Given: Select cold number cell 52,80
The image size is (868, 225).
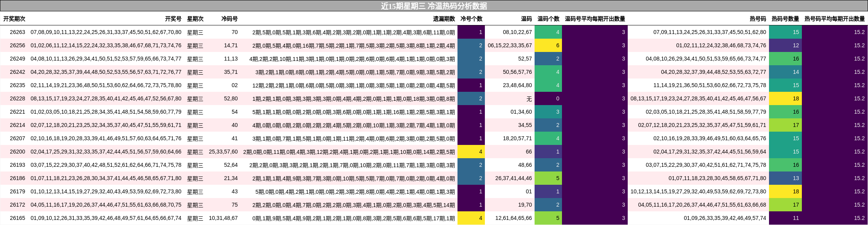Looking at the screenshot, I should [231, 98].
